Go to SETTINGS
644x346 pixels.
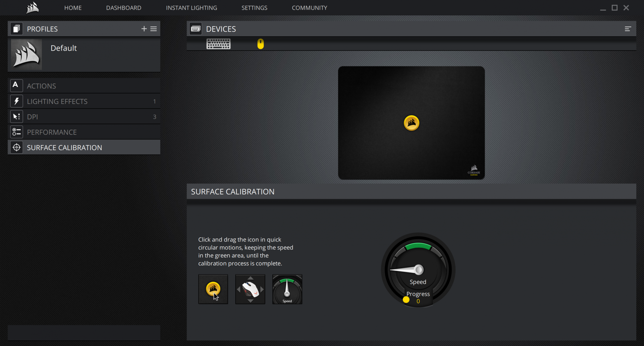[x=255, y=8]
